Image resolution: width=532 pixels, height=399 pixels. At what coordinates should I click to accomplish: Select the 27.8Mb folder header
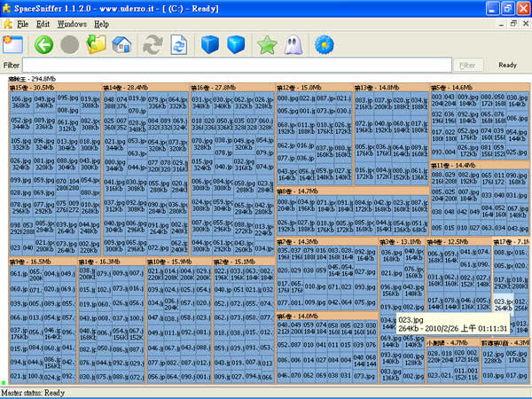[232, 88]
